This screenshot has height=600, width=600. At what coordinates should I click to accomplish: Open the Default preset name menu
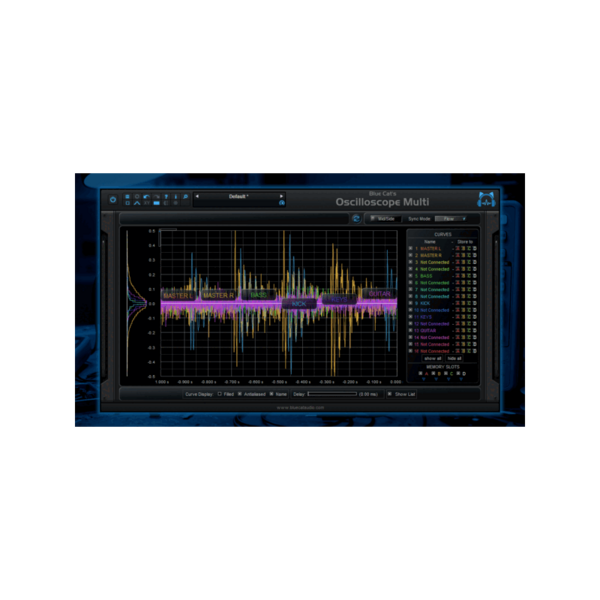pyautogui.click(x=239, y=196)
